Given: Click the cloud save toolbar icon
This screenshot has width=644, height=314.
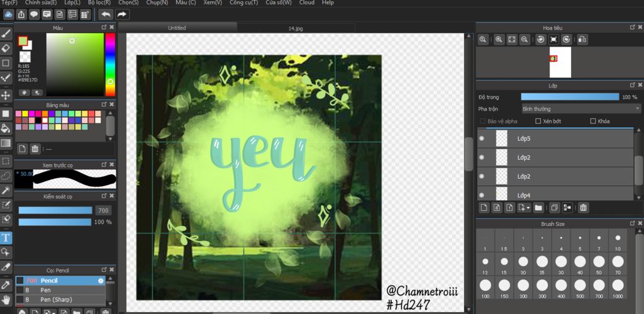Looking at the screenshot, I should [8, 14].
